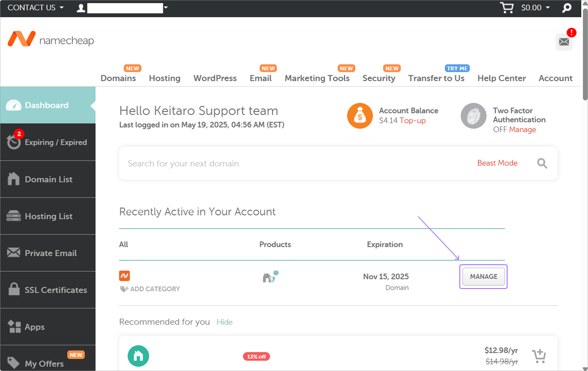The image size is (588, 371).
Task: Click the Beast Mode link
Action: (497, 163)
